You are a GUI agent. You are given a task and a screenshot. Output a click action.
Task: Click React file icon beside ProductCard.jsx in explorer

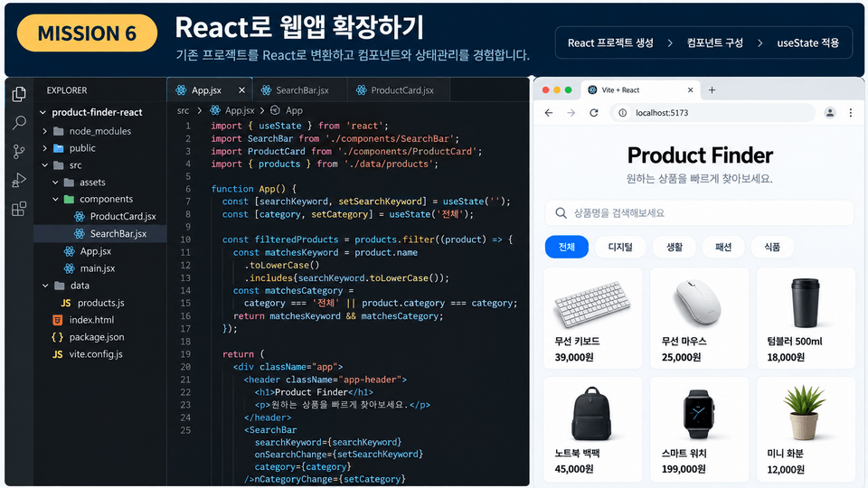[x=80, y=216]
